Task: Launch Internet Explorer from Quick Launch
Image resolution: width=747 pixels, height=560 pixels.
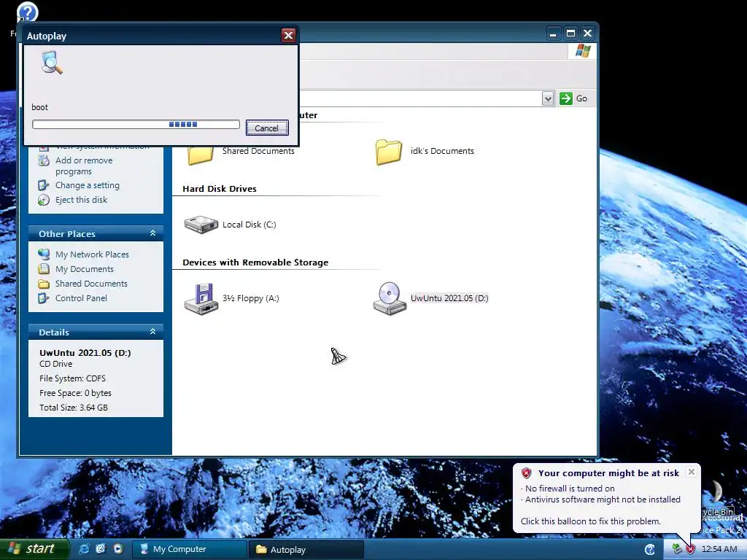Action: [84, 549]
